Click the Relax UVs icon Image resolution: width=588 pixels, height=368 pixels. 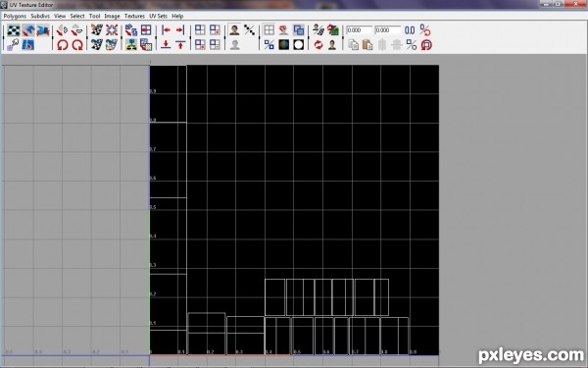click(x=146, y=45)
